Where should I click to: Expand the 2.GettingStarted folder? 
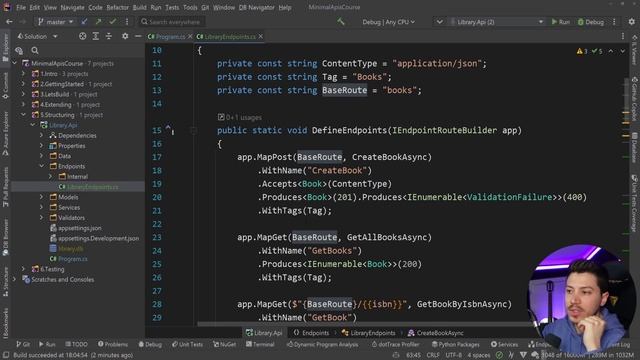pos(24,84)
